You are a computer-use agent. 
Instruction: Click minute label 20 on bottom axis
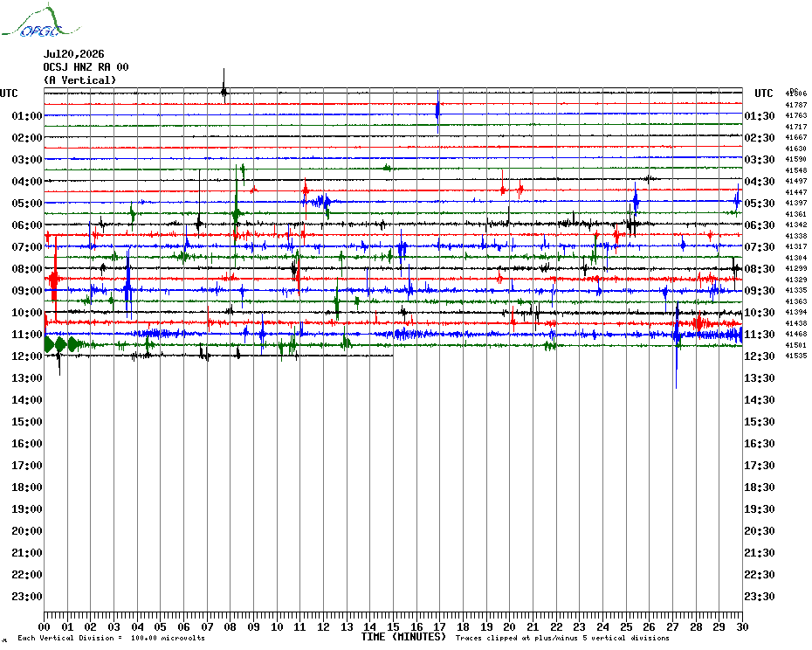tap(510, 627)
